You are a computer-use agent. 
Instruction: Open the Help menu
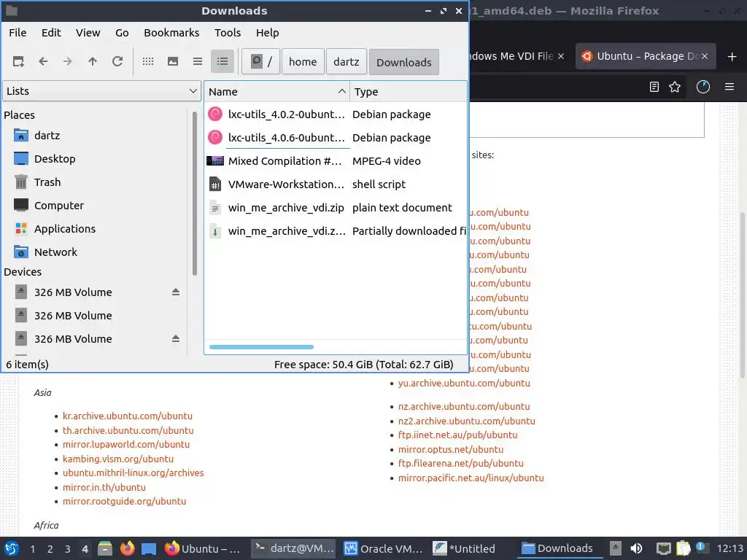point(267,33)
